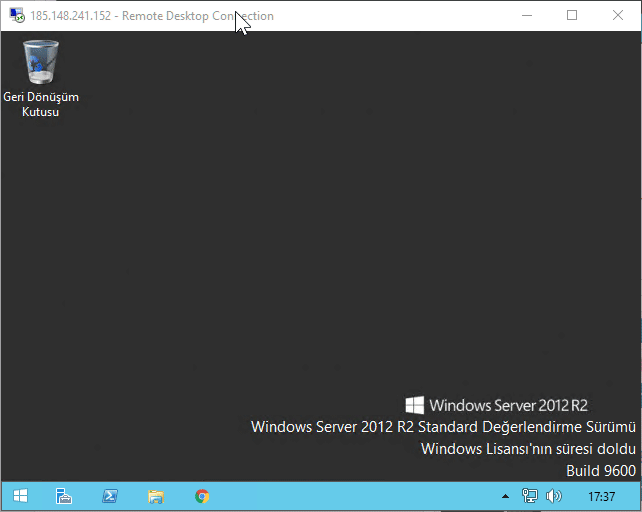
Task: Maximize the Remote Desktop Connection window
Action: 572,16
